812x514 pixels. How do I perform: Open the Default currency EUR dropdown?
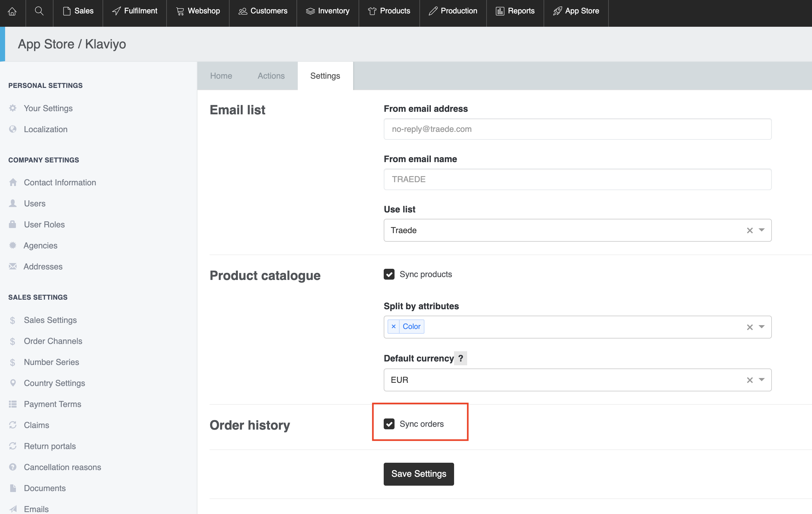[x=761, y=380]
